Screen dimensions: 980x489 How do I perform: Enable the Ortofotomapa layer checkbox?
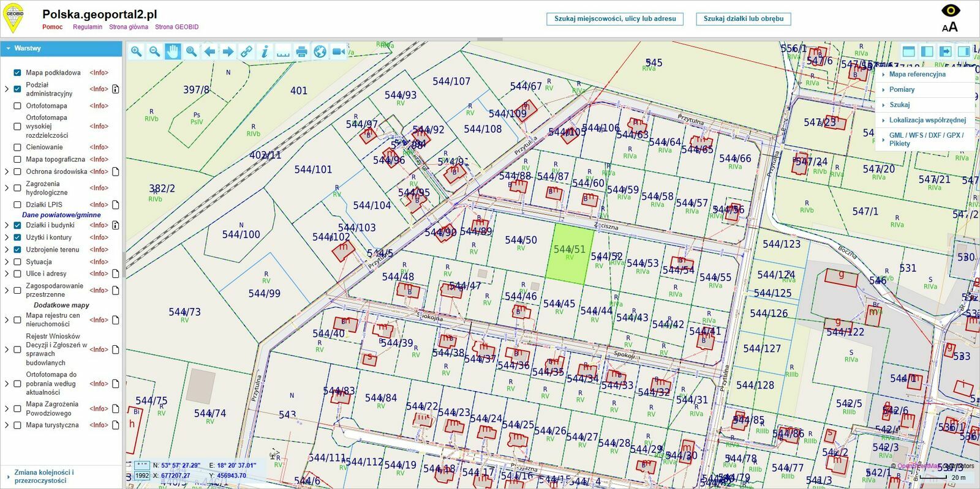coord(17,106)
